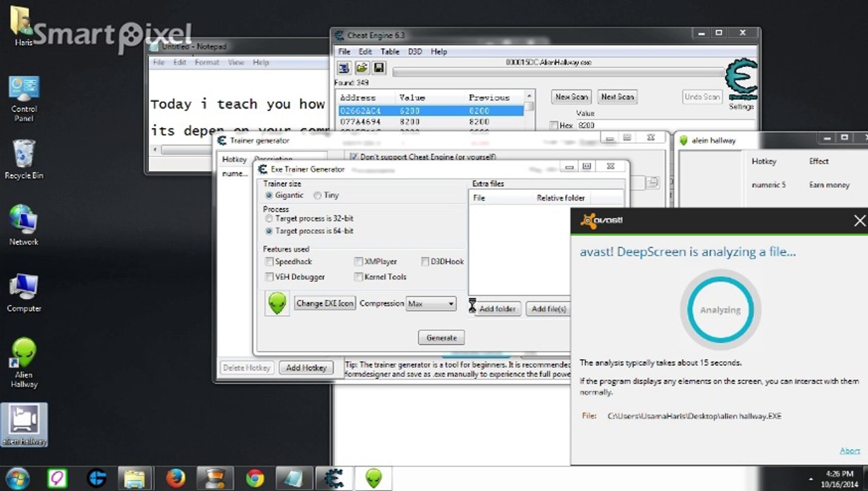Screen dimensions: 868x491
Task: Click the Abort link in avast
Action: 850,451
